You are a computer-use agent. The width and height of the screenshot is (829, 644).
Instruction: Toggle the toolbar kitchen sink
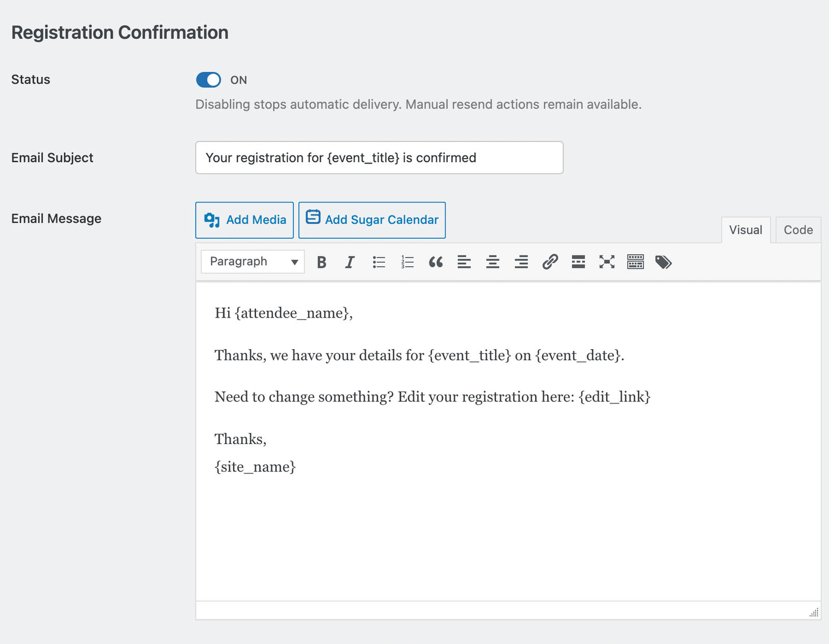pyautogui.click(x=635, y=262)
